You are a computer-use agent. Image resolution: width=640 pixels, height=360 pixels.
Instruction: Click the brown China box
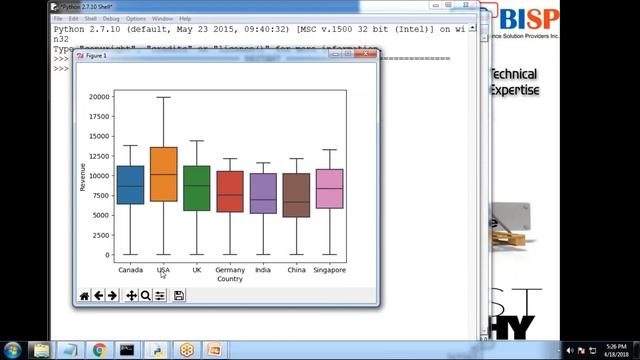(296, 195)
